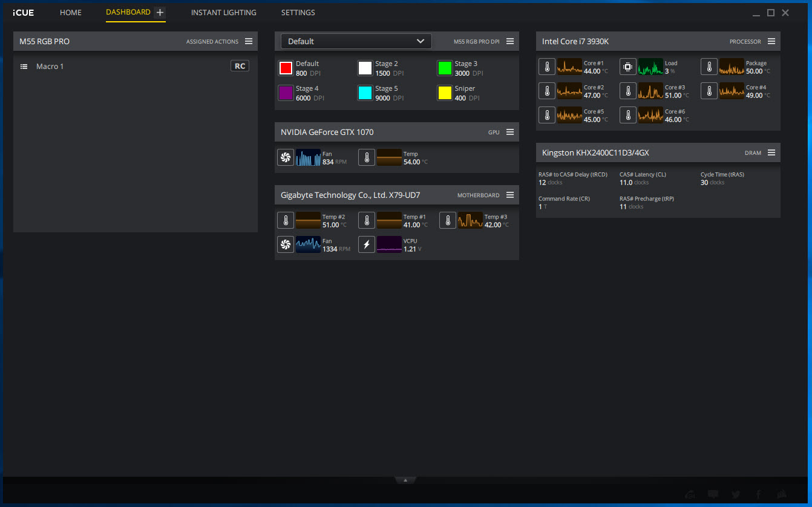812x507 pixels.
Task: Open the Intel Core i7 Processor widget menu
Action: (x=771, y=41)
